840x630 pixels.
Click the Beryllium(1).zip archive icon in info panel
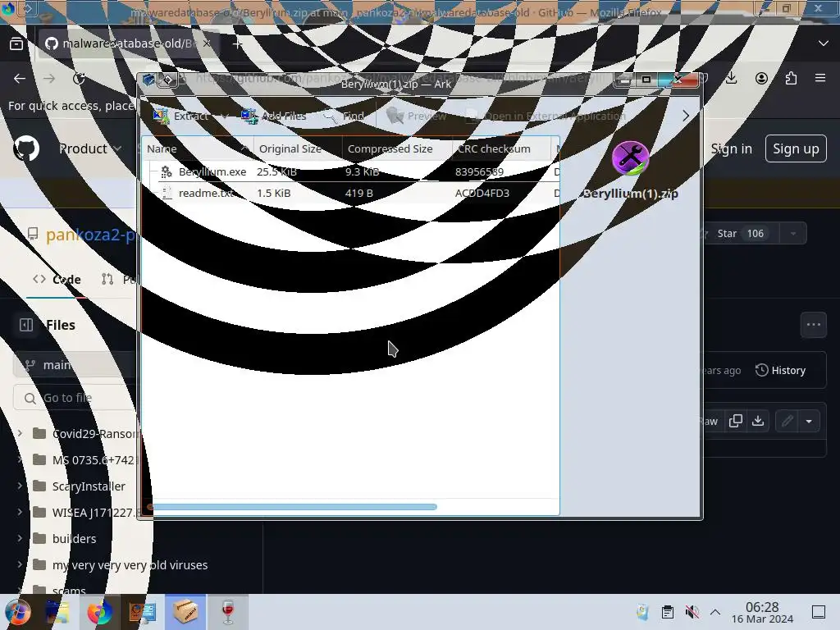coord(631,158)
